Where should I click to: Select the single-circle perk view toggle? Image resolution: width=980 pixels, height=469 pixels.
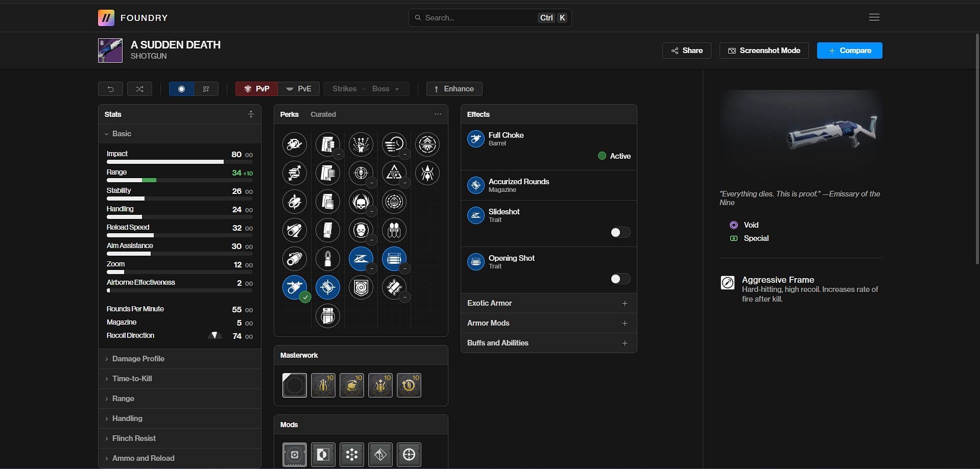coord(181,89)
